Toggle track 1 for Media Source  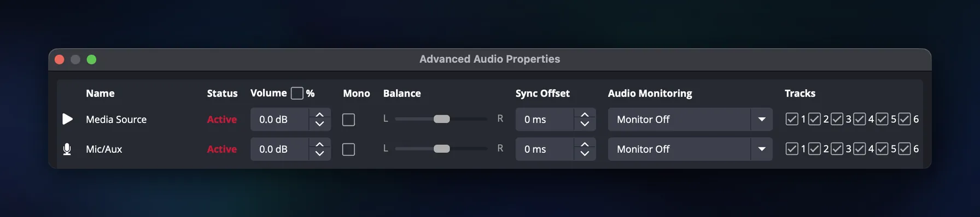[x=791, y=119]
